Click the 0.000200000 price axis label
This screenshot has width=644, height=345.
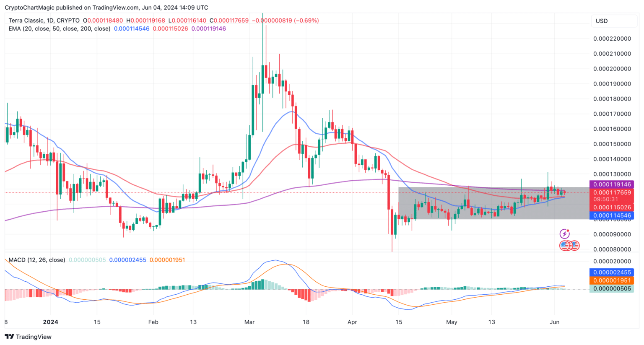pyautogui.click(x=612, y=69)
